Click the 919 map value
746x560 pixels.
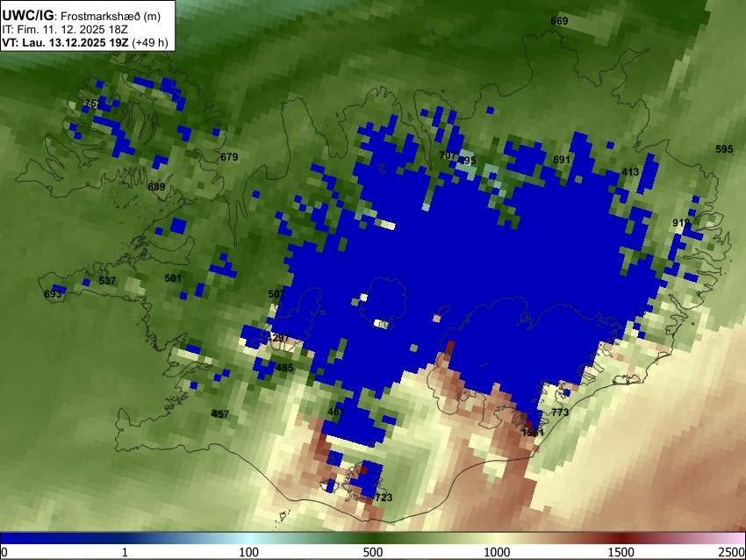point(681,223)
